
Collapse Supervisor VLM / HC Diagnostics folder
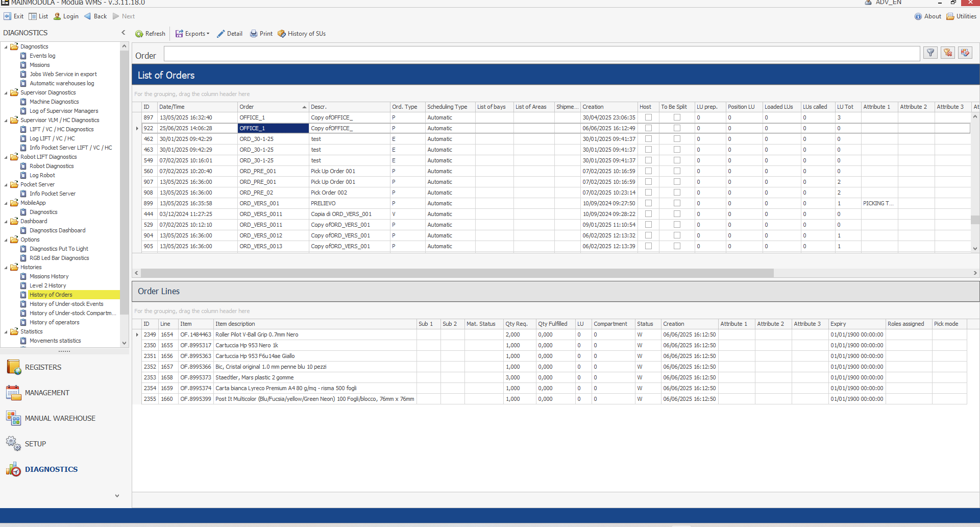pos(6,121)
